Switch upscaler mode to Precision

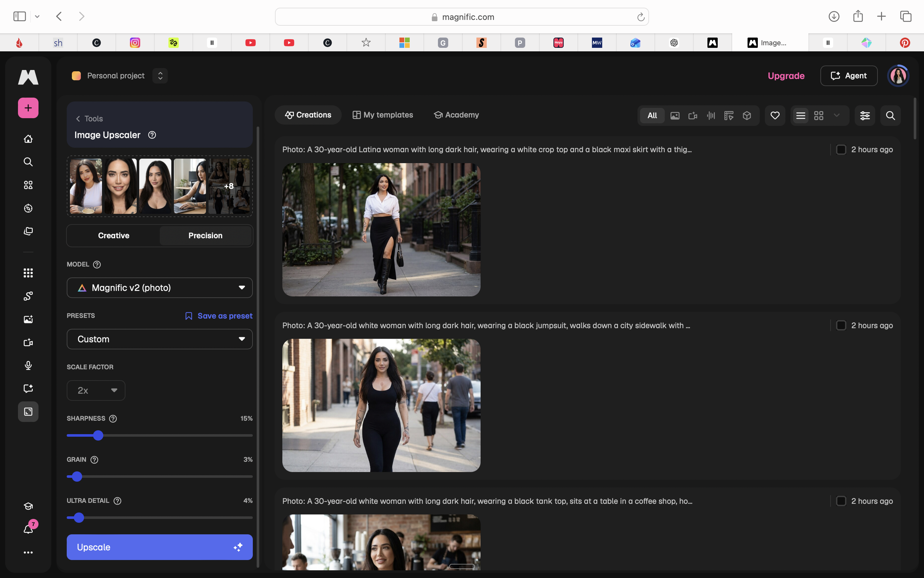205,235
